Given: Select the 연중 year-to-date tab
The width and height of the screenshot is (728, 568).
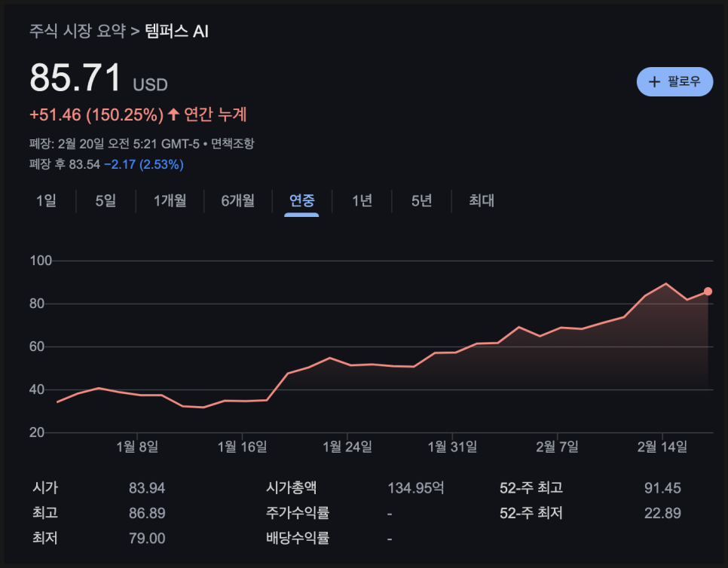Looking at the screenshot, I should [x=301, y=201].
